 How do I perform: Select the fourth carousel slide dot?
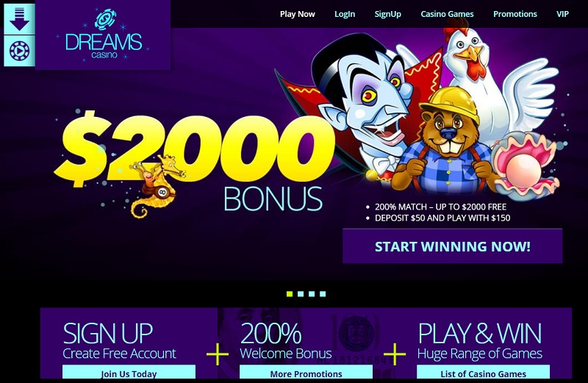point(323,294)
